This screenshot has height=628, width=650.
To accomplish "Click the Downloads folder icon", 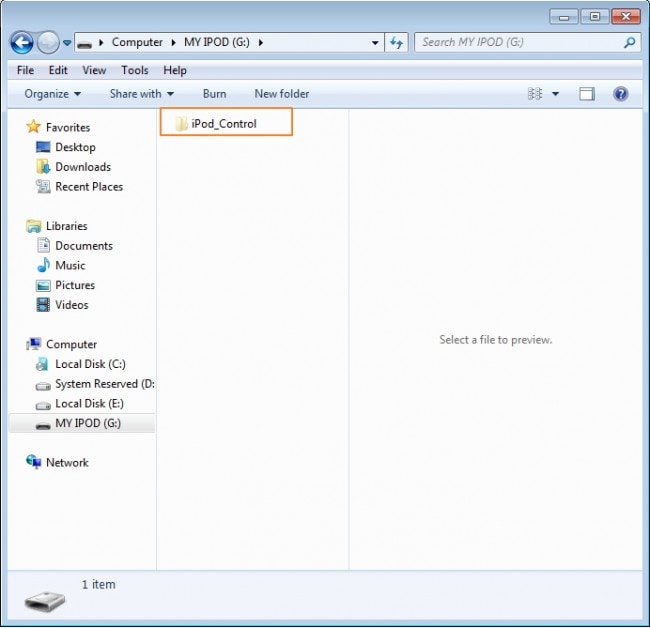I will click(43, 167).
